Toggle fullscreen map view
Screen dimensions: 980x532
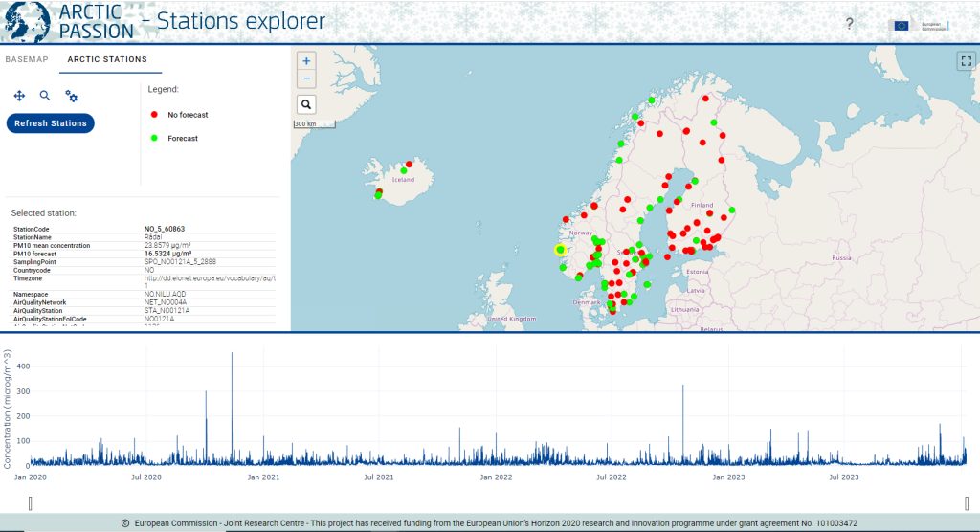(x=965, y=61)
